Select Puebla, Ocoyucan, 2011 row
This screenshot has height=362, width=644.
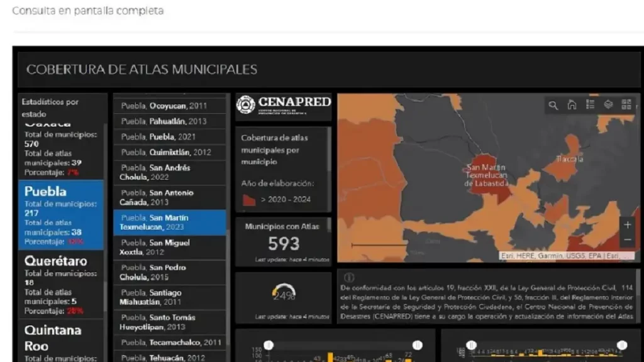click(x=169, y=106)
